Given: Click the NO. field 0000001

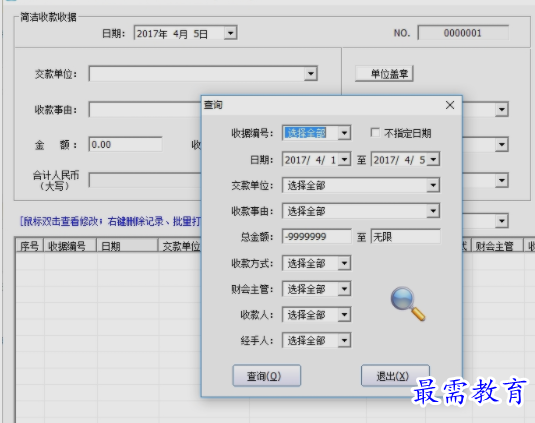Looking at the screenshot, I should tap(463, 33).
